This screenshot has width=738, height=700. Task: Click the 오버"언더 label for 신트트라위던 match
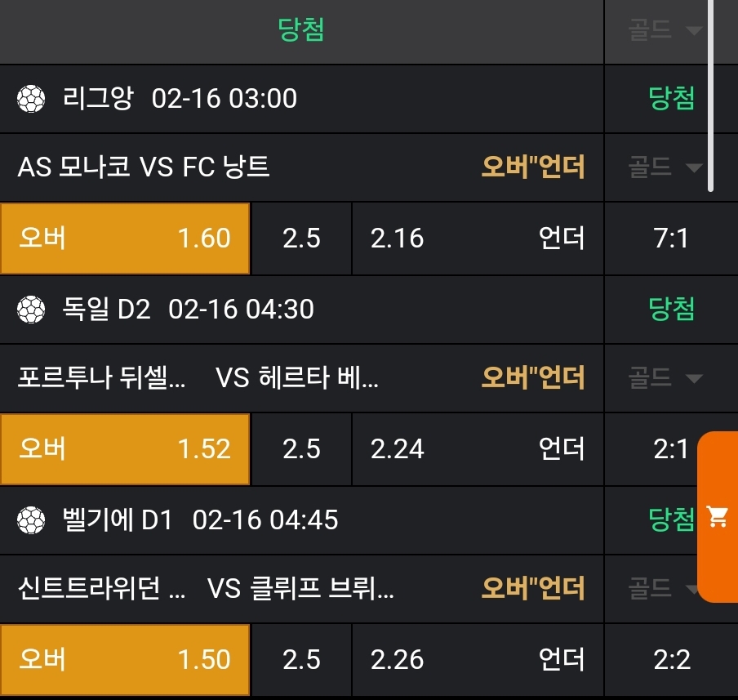pos(533,588)
